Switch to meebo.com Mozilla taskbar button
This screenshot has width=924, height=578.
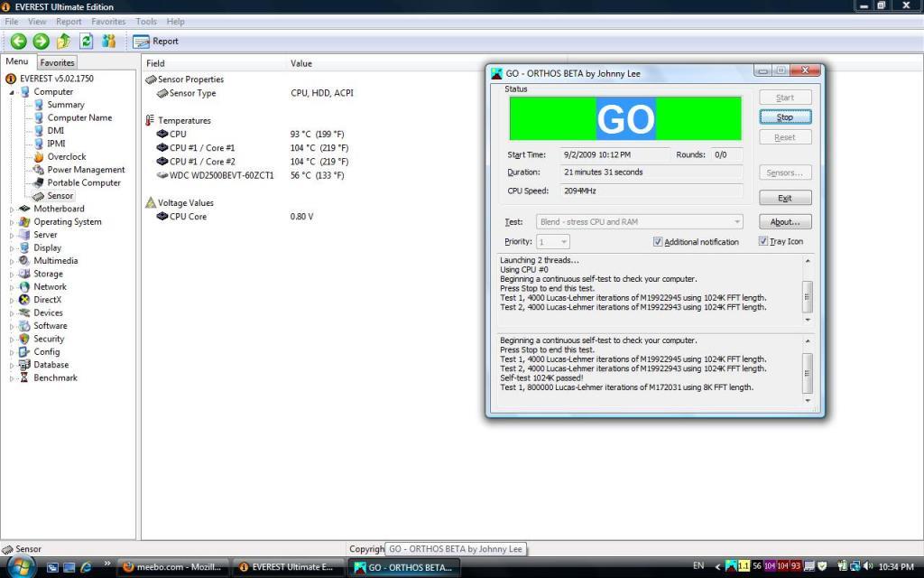pos(172,567)
